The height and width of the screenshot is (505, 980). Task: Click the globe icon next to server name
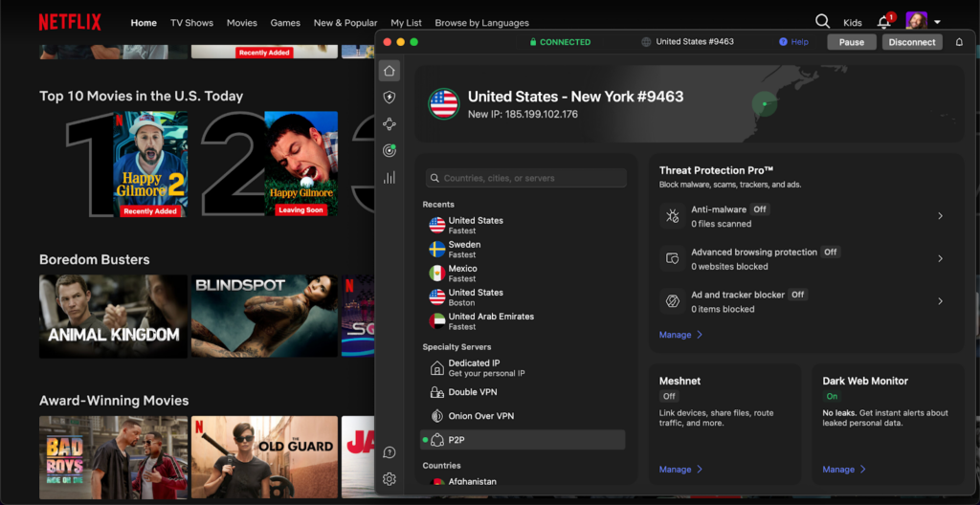coord(646,42)
